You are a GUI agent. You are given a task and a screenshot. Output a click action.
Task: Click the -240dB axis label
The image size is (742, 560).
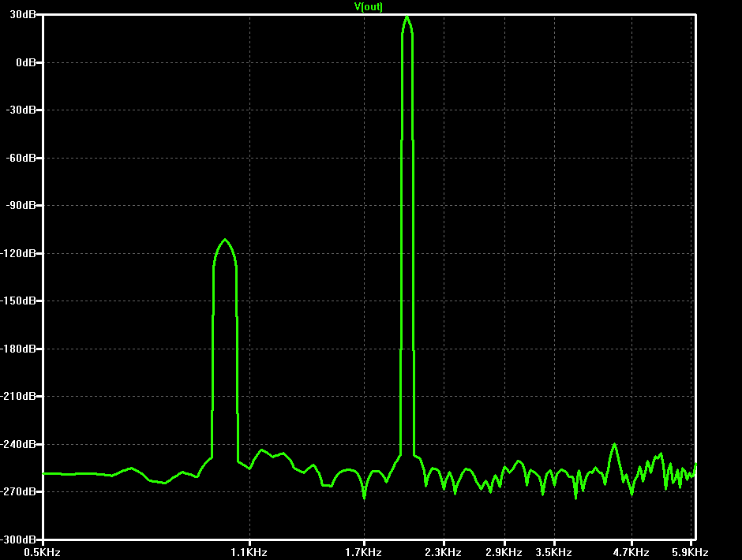18,444
